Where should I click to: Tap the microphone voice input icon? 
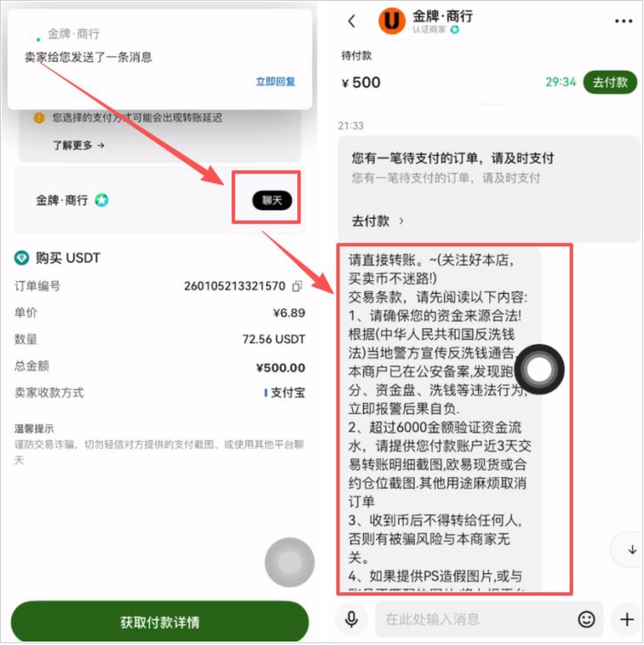(x=351, y=619)
